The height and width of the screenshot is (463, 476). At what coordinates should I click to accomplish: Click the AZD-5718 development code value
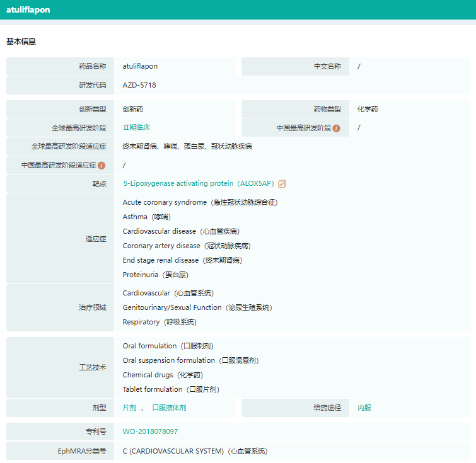pyautogui.click(x=139, y=85)
